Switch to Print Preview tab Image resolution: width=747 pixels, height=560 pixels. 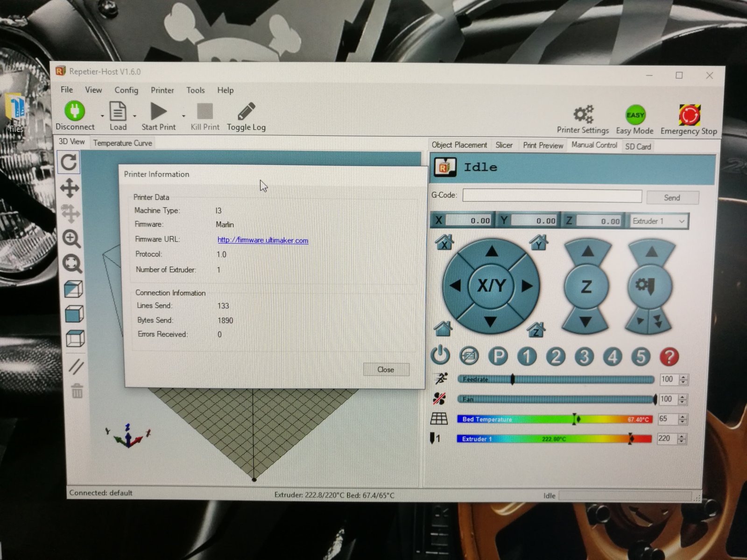point(543,146)
